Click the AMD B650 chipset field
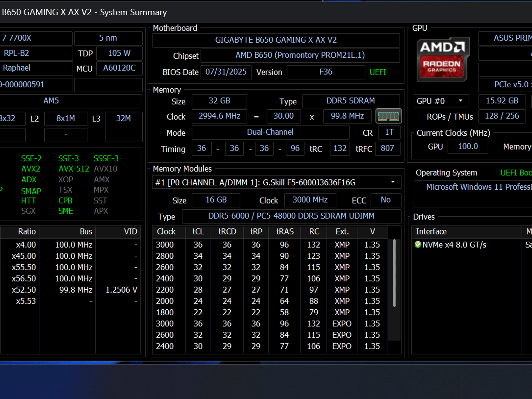This screenshot has width=532, height=399. coord(300,55)
